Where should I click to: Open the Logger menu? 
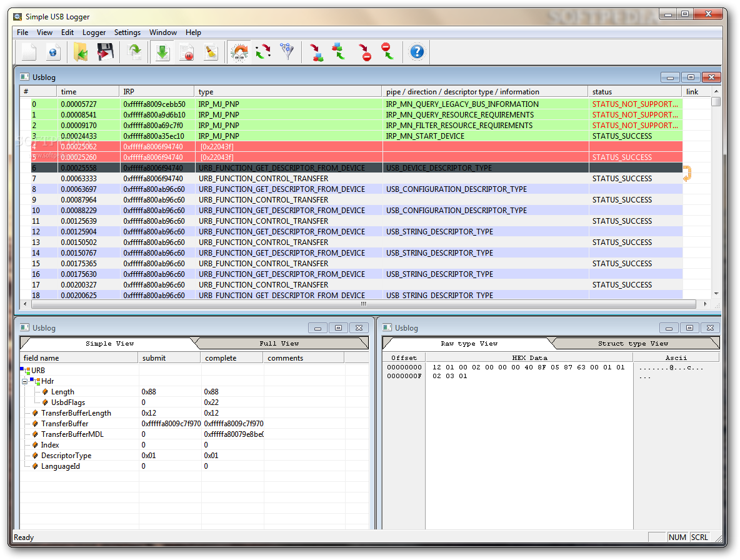tap(94, 32)
